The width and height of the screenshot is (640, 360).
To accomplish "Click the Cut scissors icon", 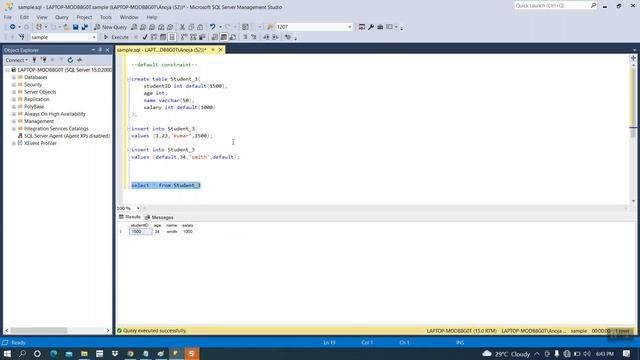I will [x=182, y=27].
